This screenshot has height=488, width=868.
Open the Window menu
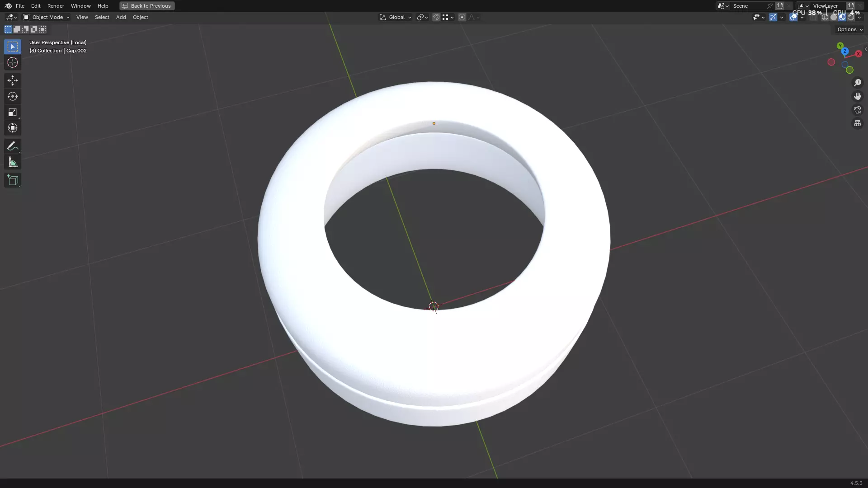pyautogui.click(x=80, y=6)
